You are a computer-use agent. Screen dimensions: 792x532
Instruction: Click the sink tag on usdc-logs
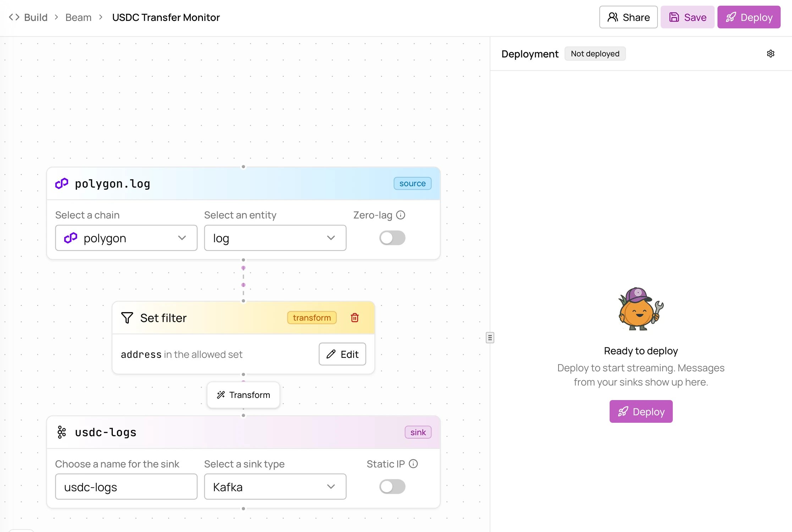pyautogui.click(x=418, y=432)
